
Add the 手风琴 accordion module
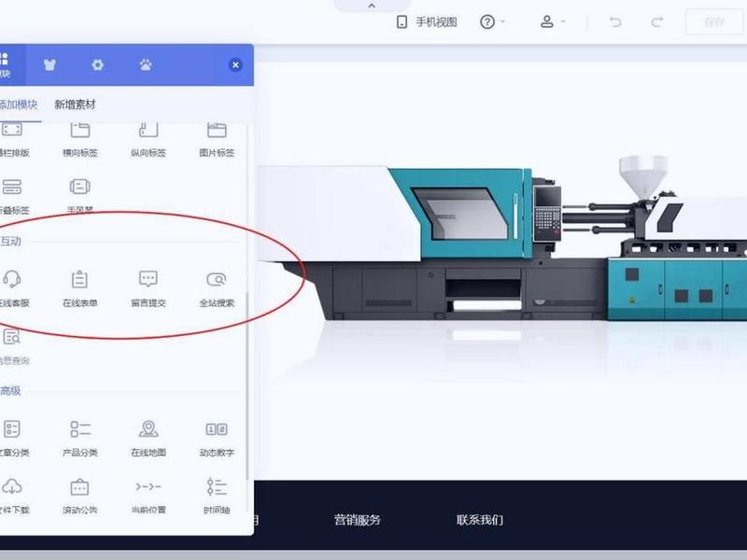click(80, 196)
